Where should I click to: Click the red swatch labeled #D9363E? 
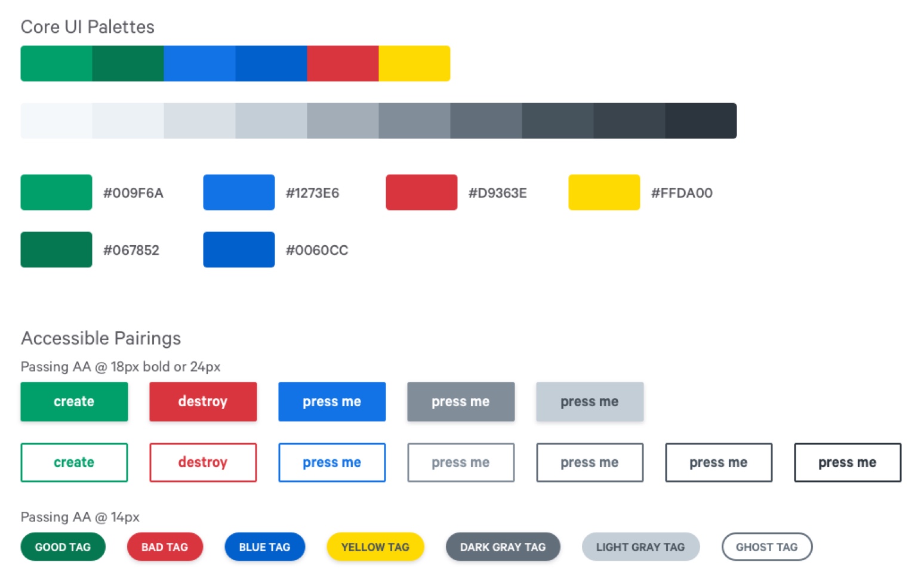click(x=421, y=192)
